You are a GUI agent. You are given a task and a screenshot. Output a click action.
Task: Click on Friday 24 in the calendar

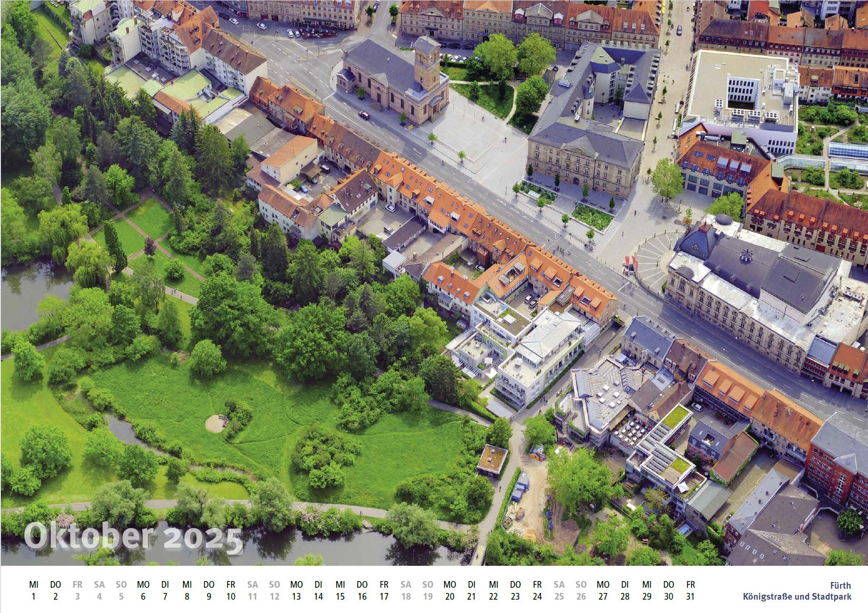coord(537,591)
